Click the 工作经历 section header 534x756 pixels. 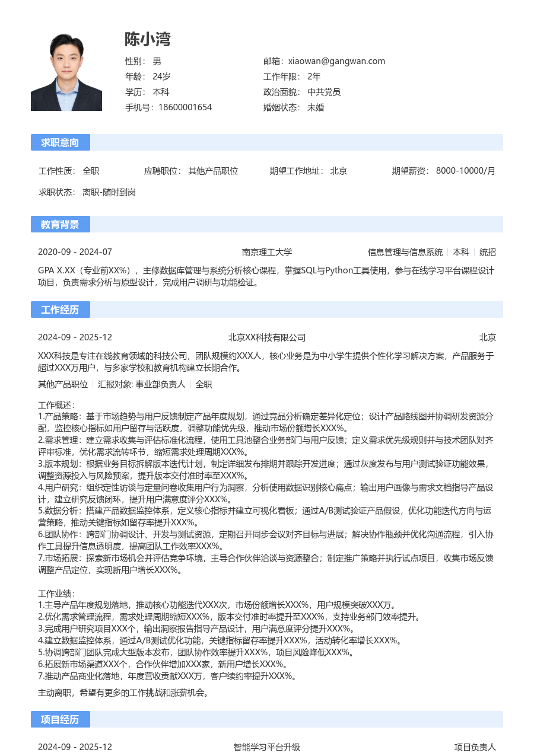60,310
